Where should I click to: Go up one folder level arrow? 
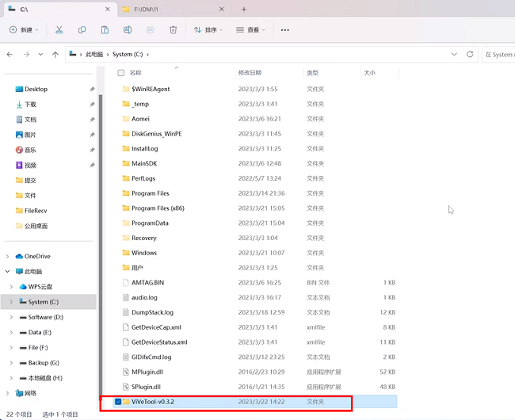pyautogui.click(x=55, y=55)
